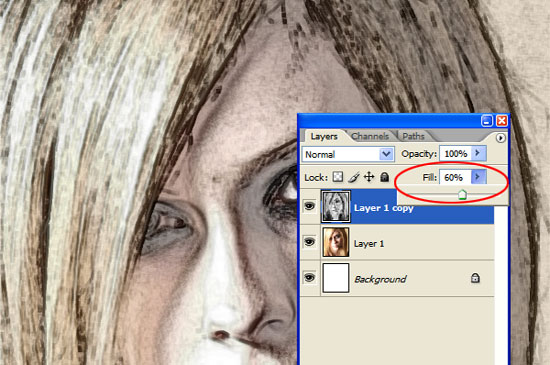Click the Opacity 100% input field
The width and height of the screenshot is (550, 365).
[x=456, y=154]
